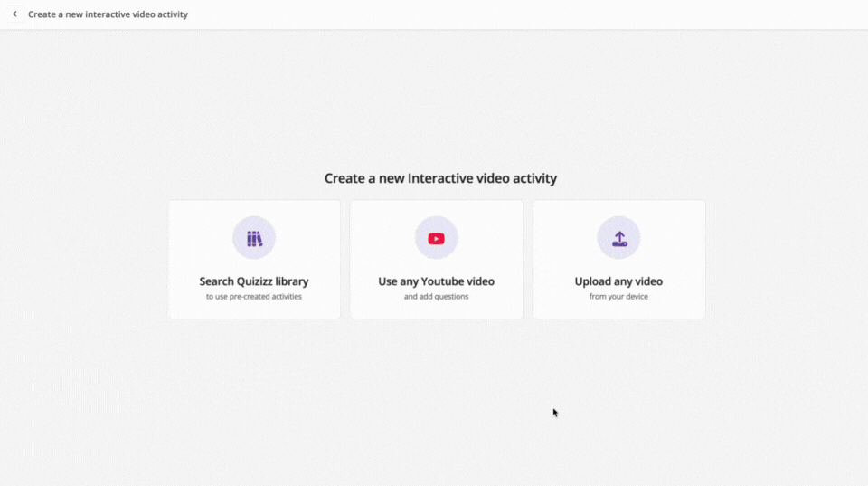This screenshot has width=868, height=486.
Task: Go back using the top-left arrow
Action: (x=15, y=14)
